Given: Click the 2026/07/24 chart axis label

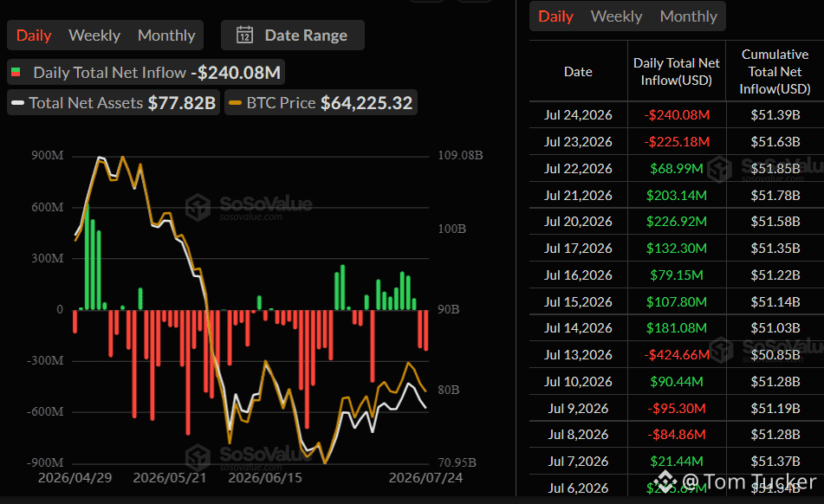Looking at the screenshot, I should click(425, 477).
